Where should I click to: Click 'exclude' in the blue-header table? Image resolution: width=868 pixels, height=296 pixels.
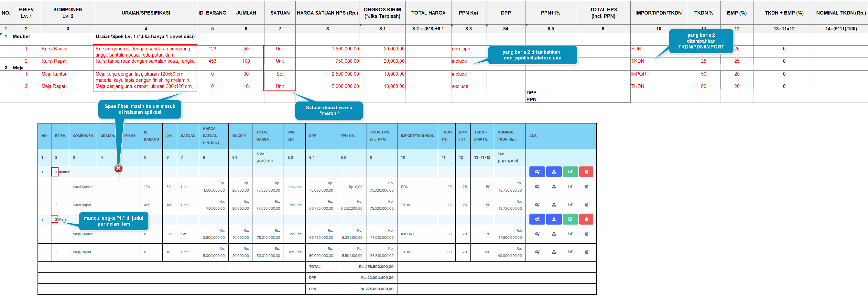point(295,252)
